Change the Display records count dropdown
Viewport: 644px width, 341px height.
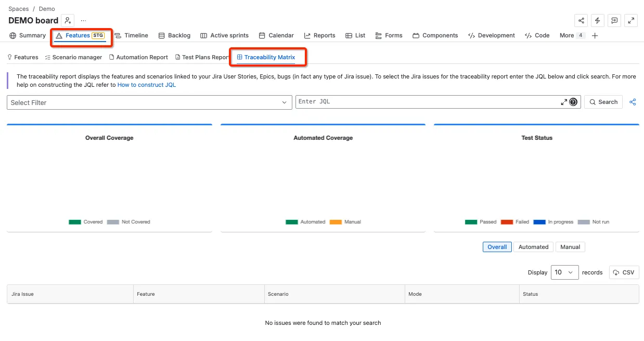pyautogui.click(x=564, y=272)
